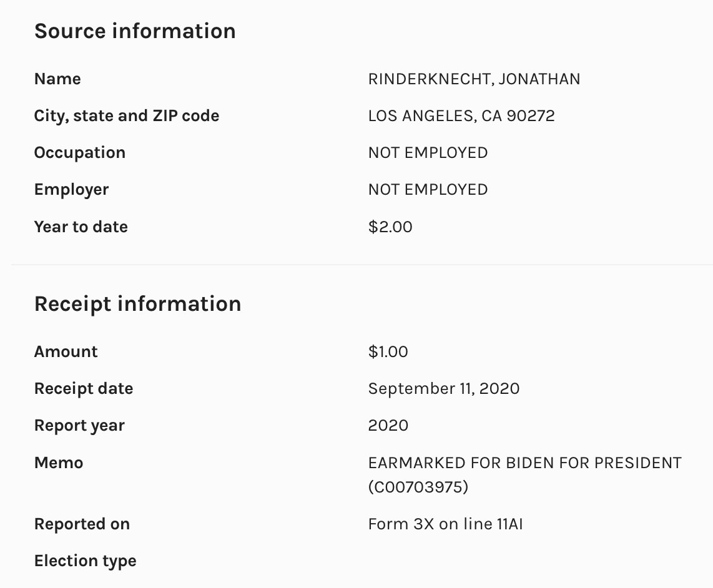
Task: Click the Memo field label
Action: click(59, 463)
